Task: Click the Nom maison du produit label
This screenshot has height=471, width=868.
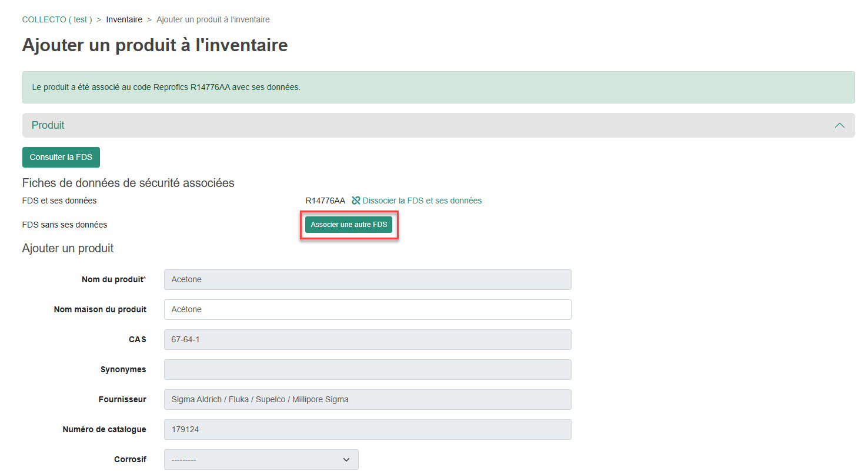Action: tap(100, 309)
